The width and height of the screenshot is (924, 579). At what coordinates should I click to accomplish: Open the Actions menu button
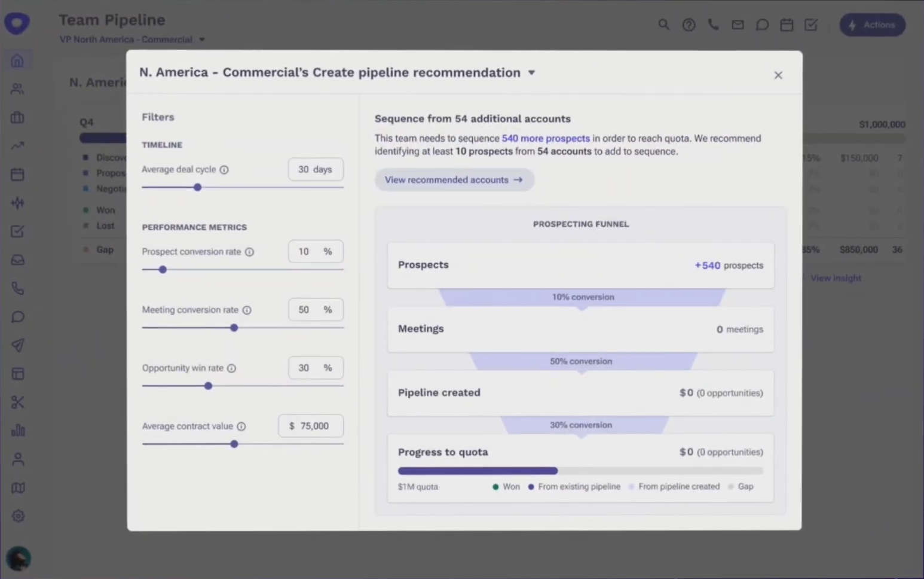point(872,25)
